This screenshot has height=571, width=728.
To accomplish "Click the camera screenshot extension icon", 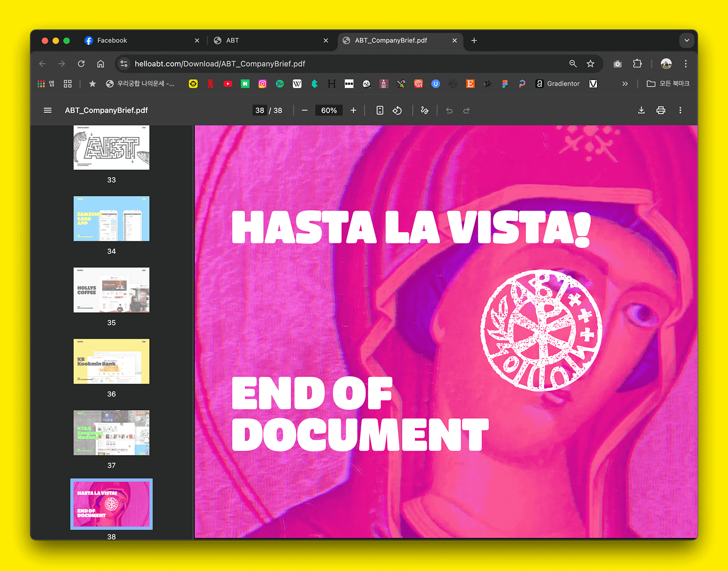I will tap(617, 64).
